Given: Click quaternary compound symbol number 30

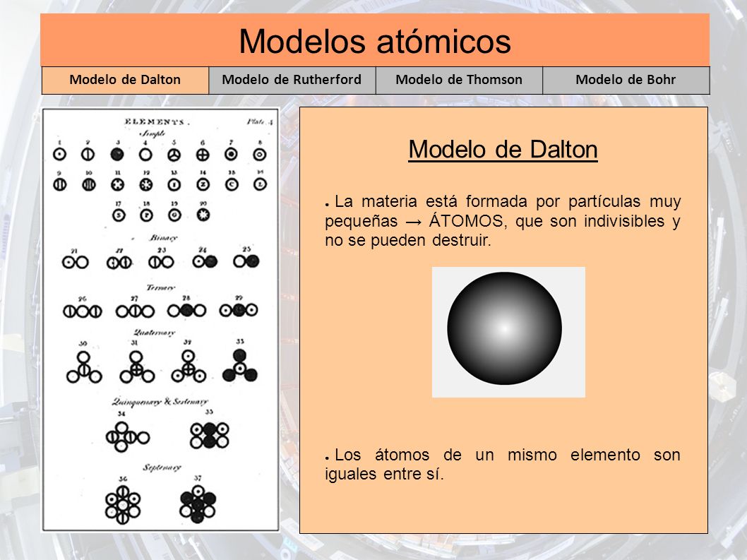Looking at the screenshot, I should (84, 367).
